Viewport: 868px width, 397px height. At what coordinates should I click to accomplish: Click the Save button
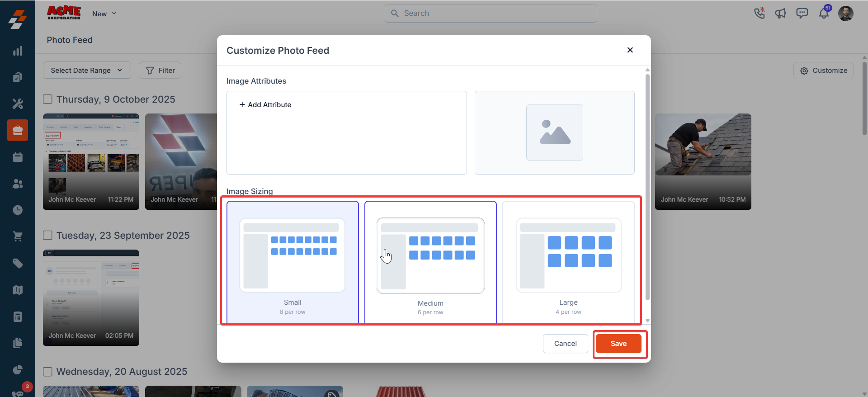(x=618, y=344)
